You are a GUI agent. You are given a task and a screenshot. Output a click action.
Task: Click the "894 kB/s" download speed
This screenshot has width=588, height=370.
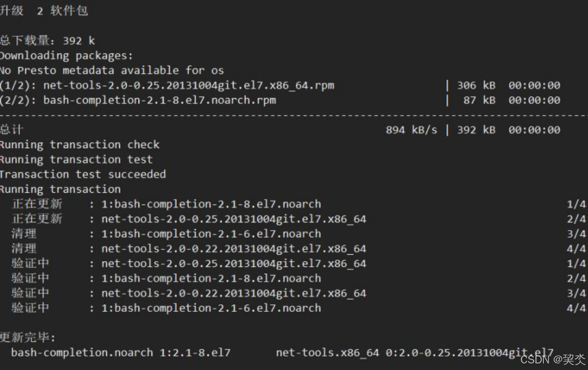pyautogui.click(x=411, y=130)
